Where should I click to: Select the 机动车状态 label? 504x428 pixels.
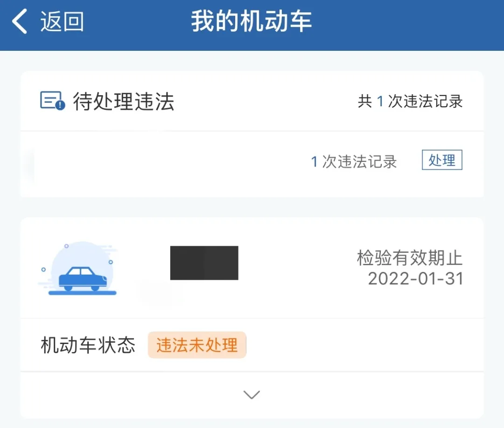[88, 345]
